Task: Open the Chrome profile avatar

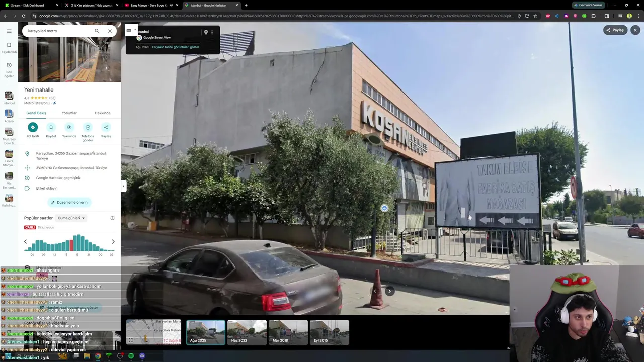Action: tap(629, 16)
